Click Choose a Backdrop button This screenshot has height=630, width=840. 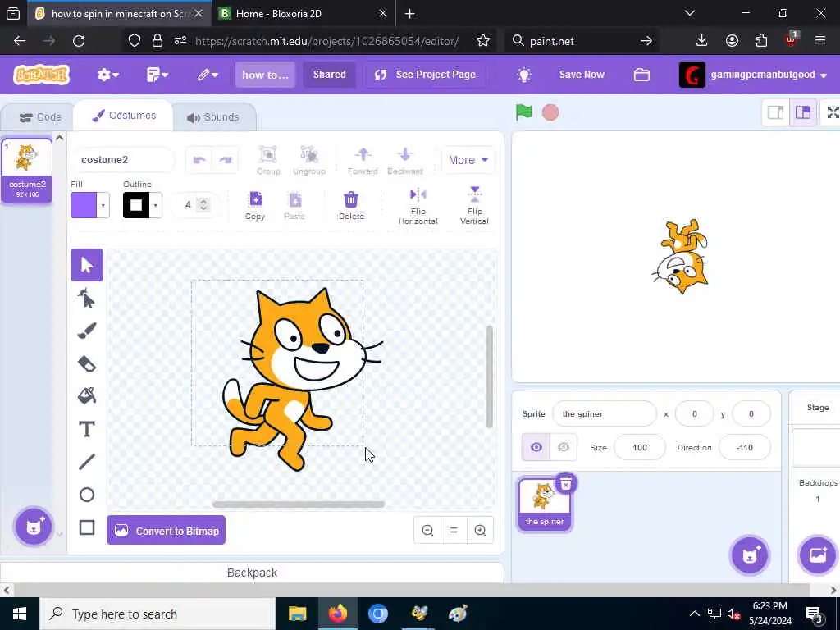818,555
